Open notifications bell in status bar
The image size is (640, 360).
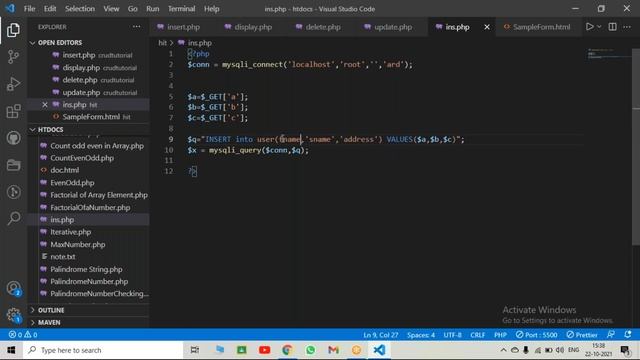coord(628,335)
